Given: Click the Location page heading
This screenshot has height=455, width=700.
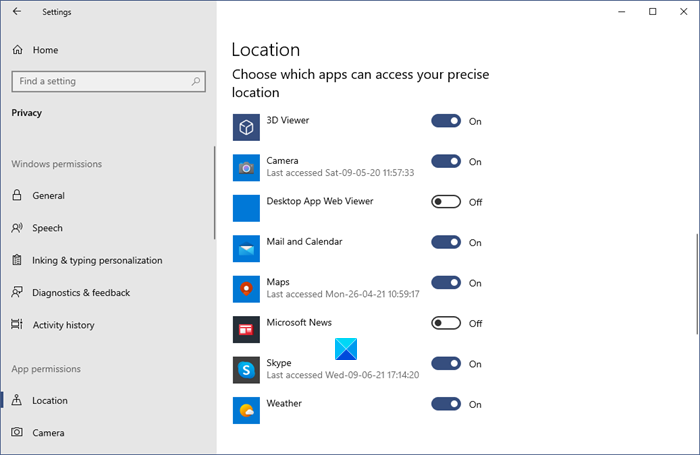Looking at the screenshot, I should pyautogui.click(x=266, y=50).
